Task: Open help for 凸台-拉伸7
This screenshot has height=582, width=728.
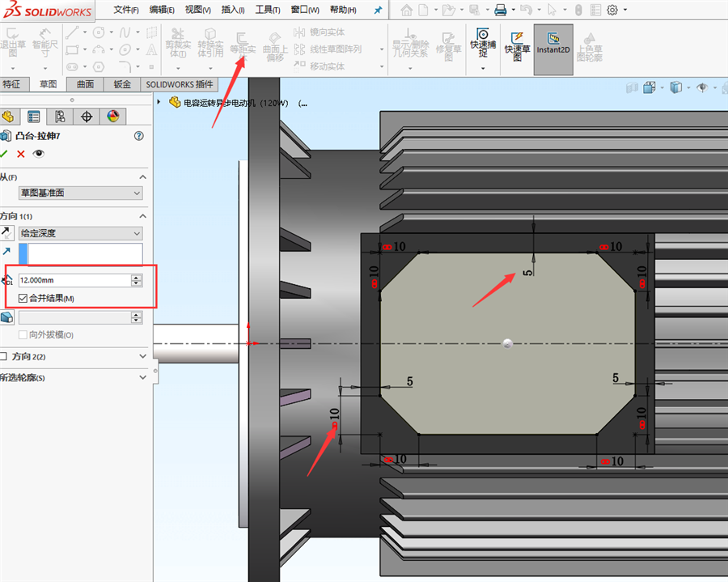Action: [139, 136]
